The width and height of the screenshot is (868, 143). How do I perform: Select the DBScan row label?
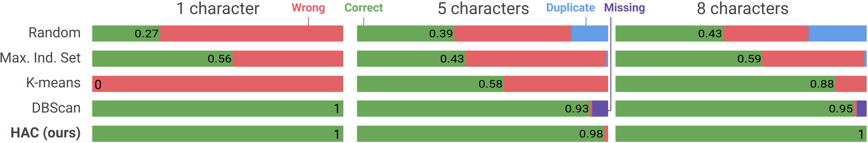[x=56, y=108]
